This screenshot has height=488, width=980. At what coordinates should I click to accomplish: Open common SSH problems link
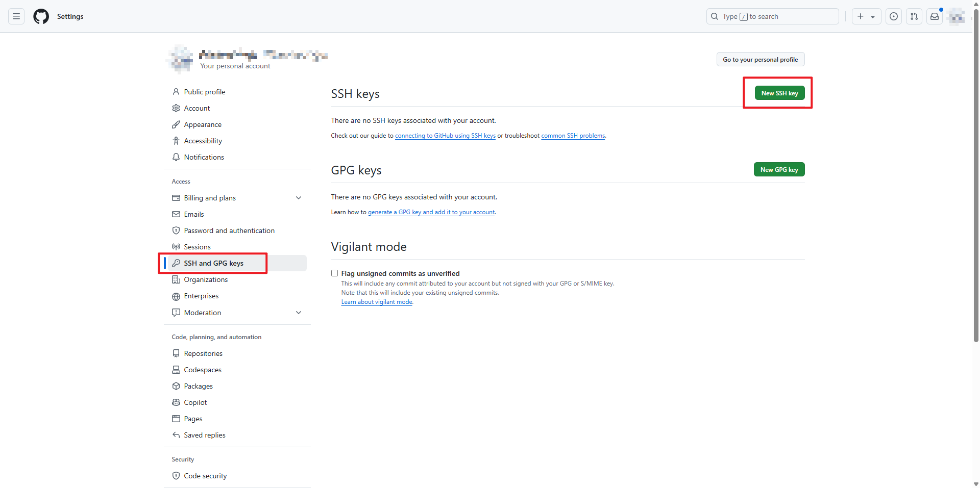pyautogui.click(x=573, y=136)
